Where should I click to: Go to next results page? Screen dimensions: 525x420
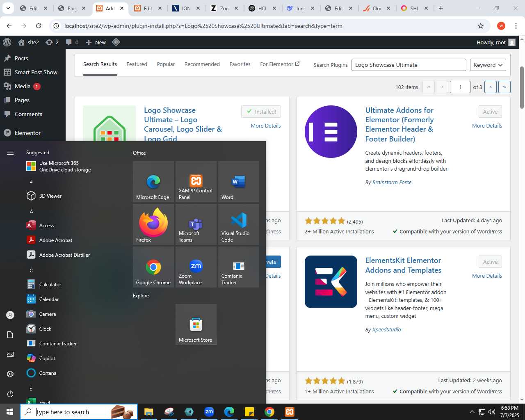pyautogui.click(x=491, y=87)
